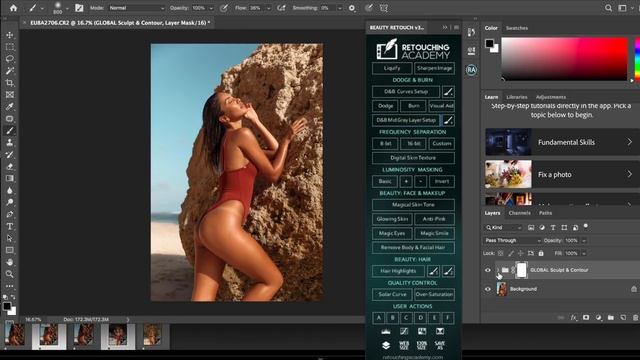Select the History Brush tool
Screen dimensions: 640x360
tap(10, 155)
